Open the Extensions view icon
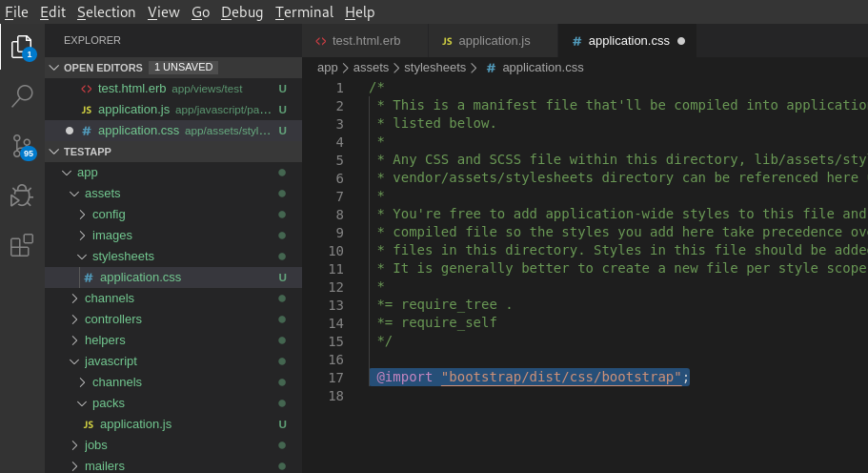Screen dimensions: 868x473 pos(21,246)
